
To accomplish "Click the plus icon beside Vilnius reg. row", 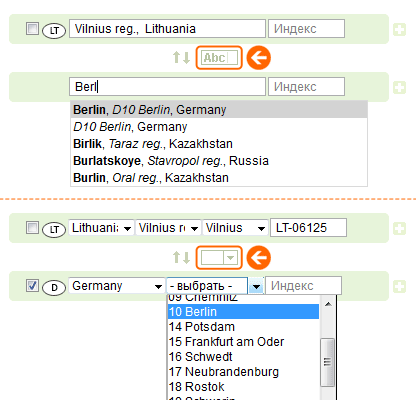I will (399, 29).
